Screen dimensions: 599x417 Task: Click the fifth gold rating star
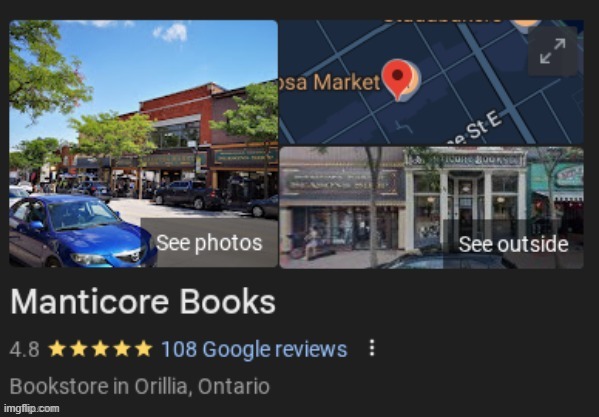(x=144, y=349)
